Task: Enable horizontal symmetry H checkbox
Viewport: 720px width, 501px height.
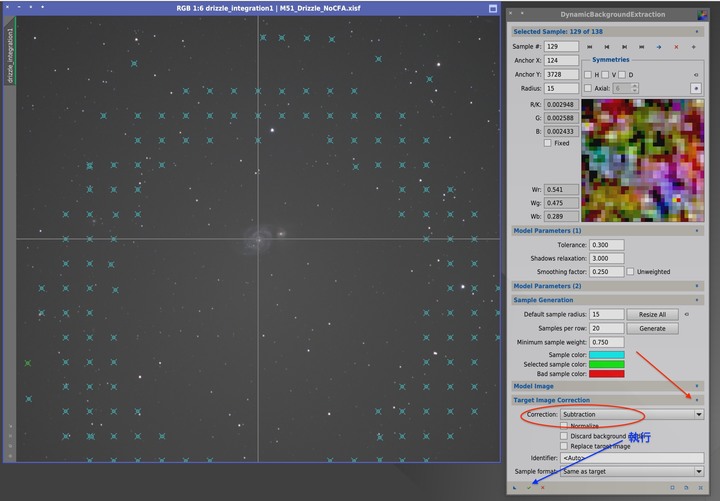Action: click(588, 75)
